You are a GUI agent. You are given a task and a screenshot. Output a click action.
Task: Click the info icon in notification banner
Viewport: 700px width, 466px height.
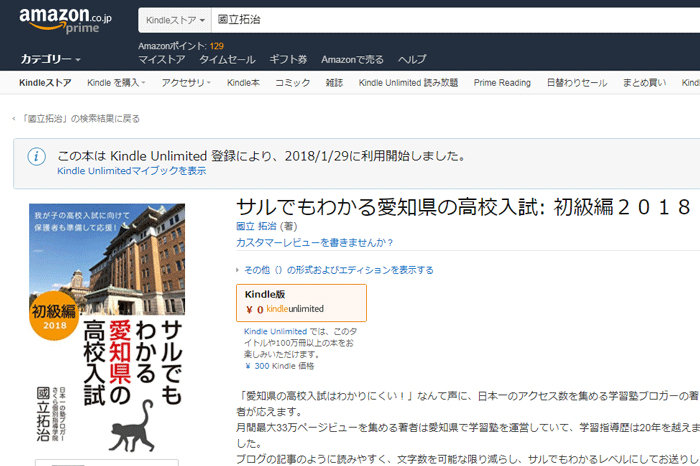coord(36,157)
